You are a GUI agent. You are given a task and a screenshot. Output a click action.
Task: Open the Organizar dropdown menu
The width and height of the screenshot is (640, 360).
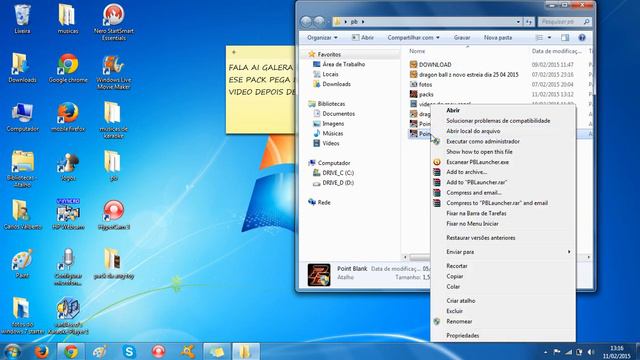click(x=322, y=38)
